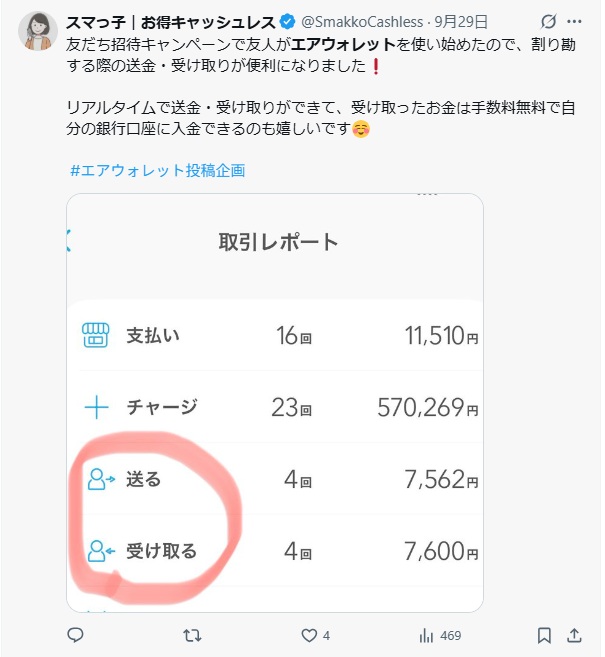Click the reply speech bubble icon

(75, 635)
